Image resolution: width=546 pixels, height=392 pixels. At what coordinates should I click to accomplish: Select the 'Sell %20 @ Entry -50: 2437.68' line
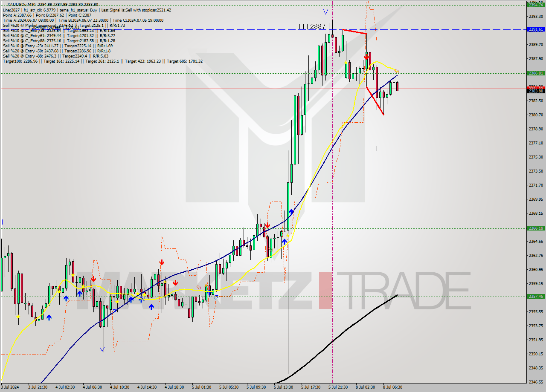(x=57, y=51)
